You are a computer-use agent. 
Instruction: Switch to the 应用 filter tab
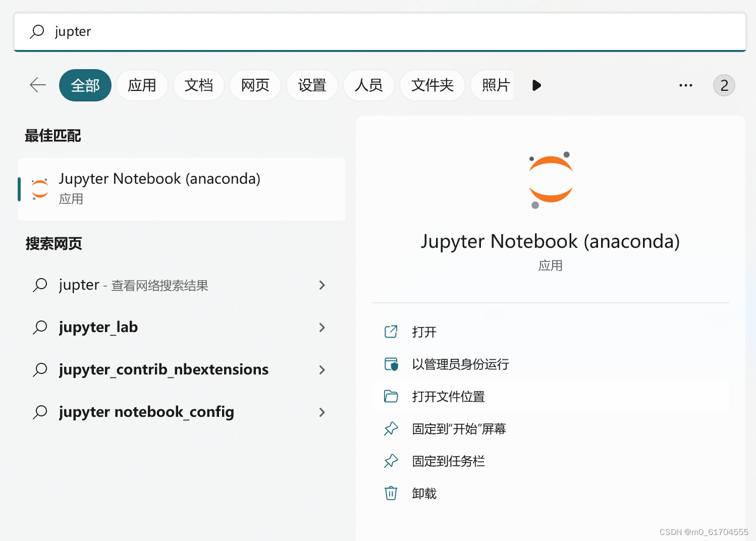142,85
